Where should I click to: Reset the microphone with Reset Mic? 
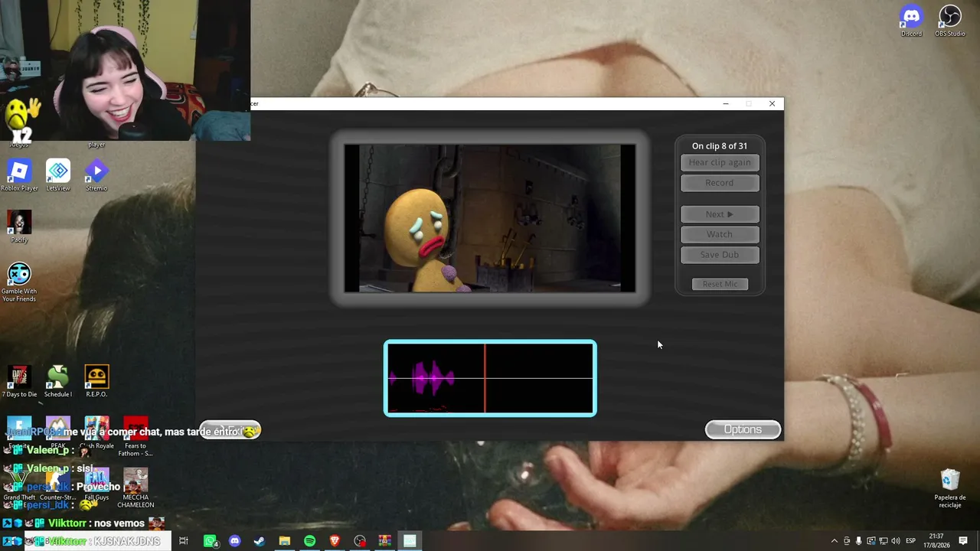click(720, 284)
